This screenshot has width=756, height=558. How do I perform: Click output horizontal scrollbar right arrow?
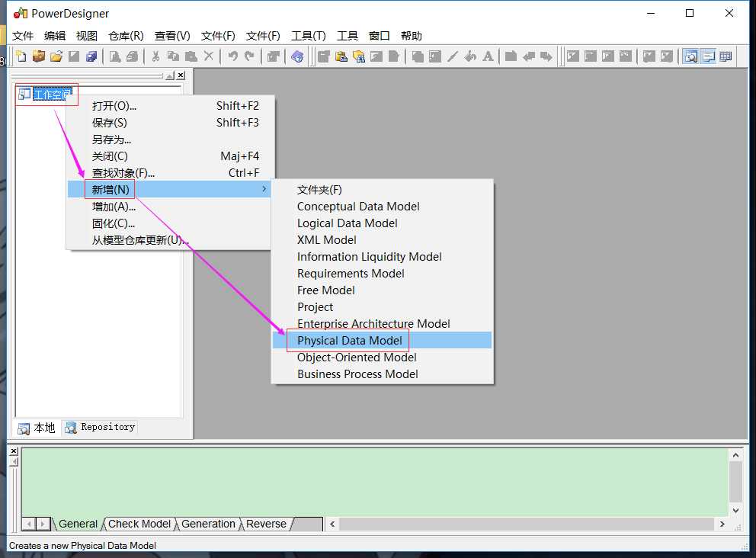point(722,524)
